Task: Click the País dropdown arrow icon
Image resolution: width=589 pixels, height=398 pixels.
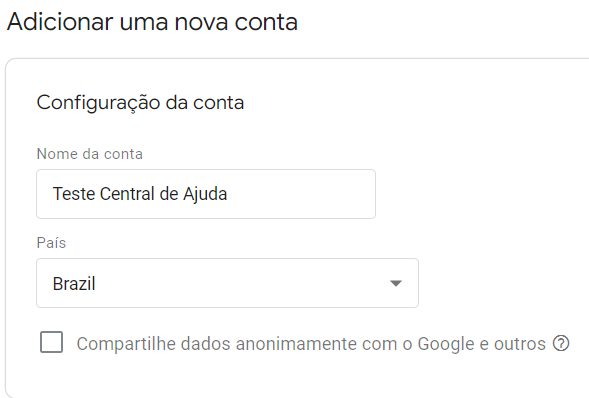Action: tap(396, 283)
